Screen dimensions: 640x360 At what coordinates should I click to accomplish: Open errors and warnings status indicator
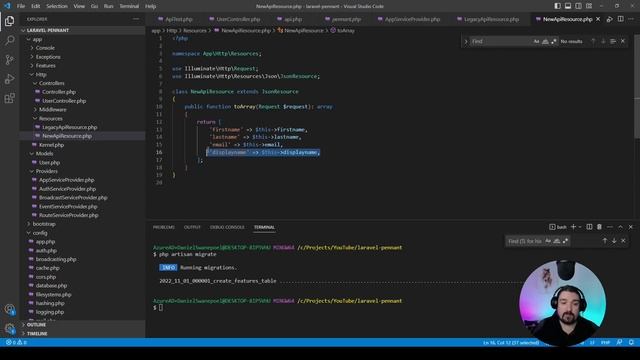16,342
